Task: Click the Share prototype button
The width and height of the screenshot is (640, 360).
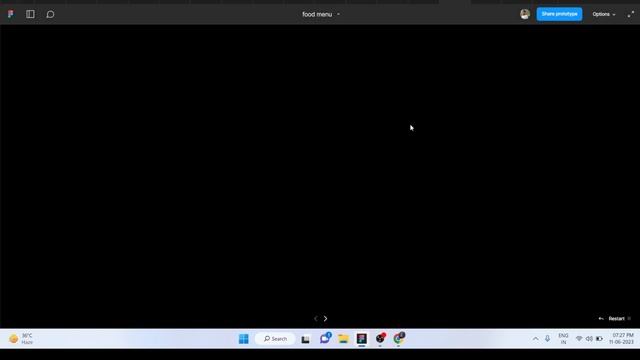Action: pos(559,14)
